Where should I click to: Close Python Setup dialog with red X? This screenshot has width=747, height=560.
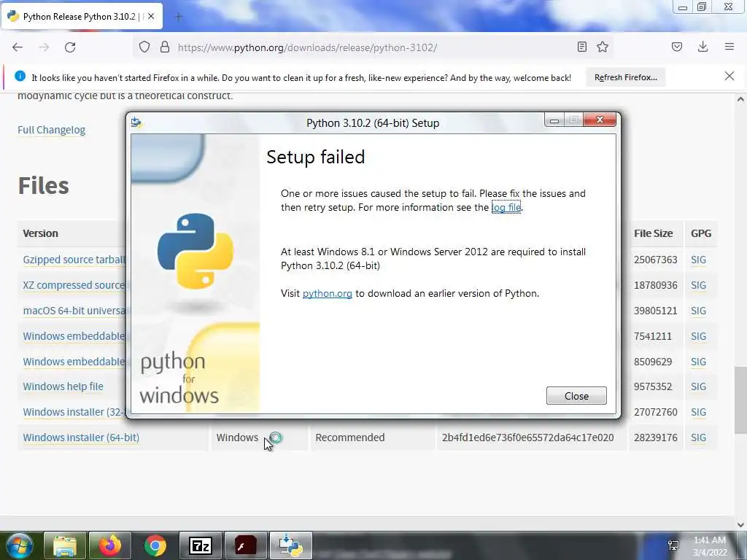[x=600, y=120]
